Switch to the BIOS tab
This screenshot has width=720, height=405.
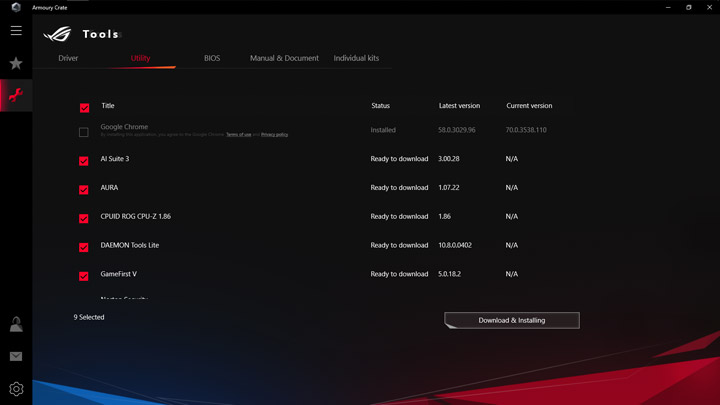212,58
